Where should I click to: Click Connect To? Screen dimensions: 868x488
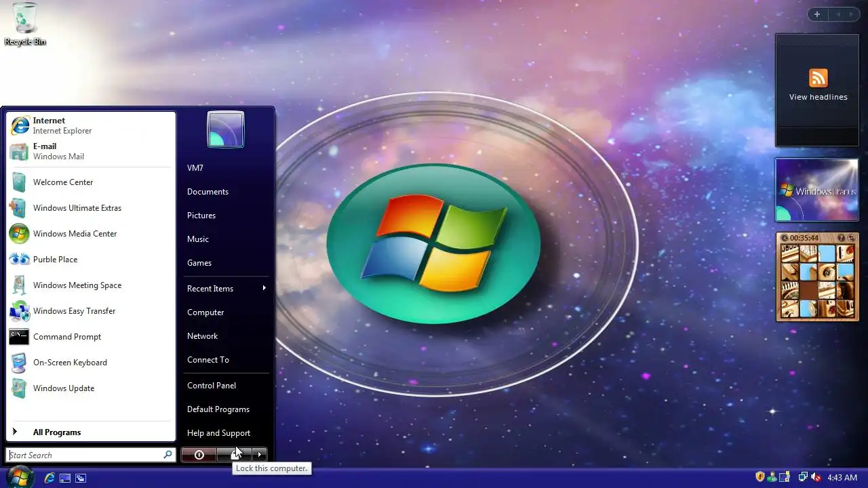(x=226, y=360)
